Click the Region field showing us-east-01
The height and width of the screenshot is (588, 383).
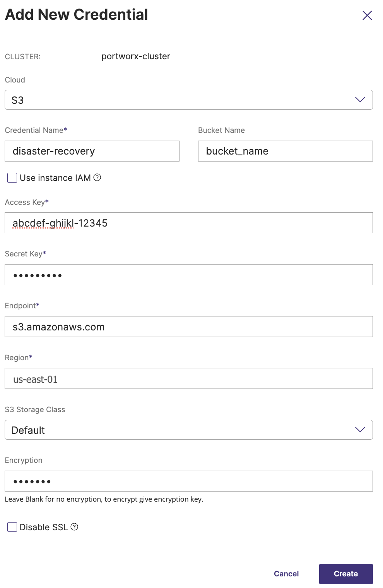(188, 379)
